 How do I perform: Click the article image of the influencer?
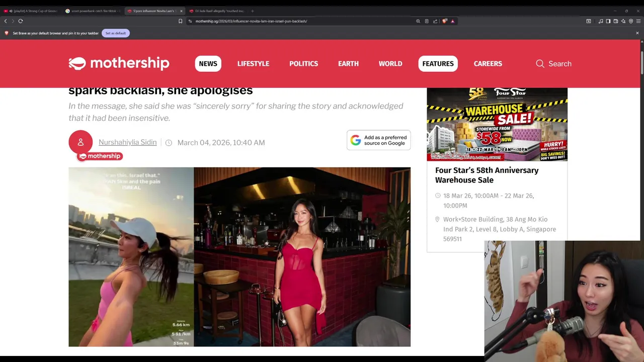point(239,257)
